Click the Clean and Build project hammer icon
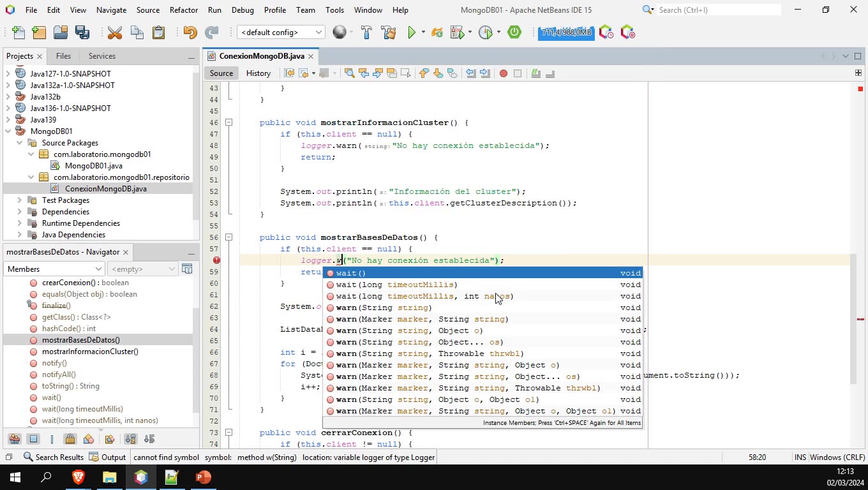This screenshot has width=868, height=490. pos(388,32)
